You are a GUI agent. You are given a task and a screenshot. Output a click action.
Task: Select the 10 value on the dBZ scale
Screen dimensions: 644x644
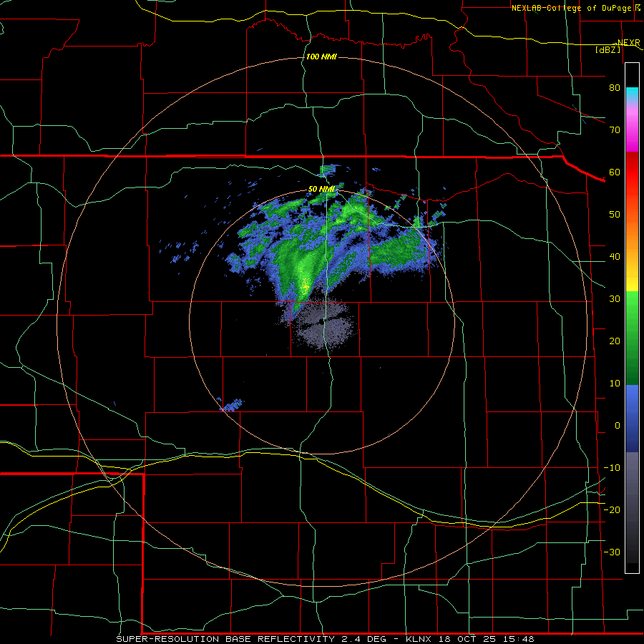pos(615,384)
